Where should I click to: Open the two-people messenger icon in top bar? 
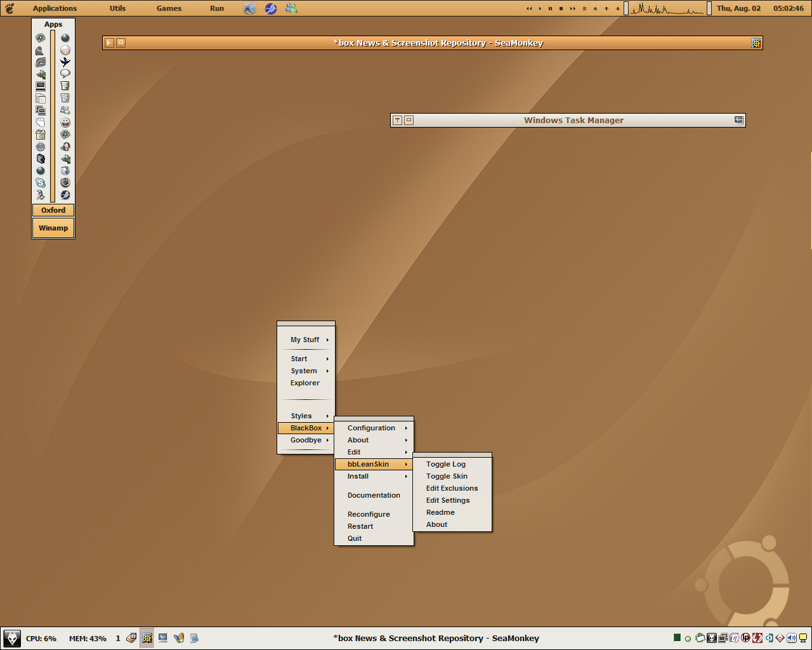291,8
